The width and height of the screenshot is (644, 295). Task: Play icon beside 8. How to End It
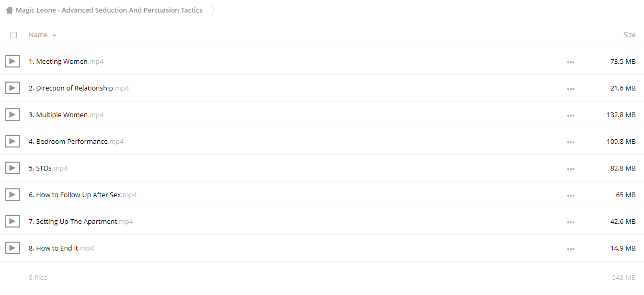point(13,248)
